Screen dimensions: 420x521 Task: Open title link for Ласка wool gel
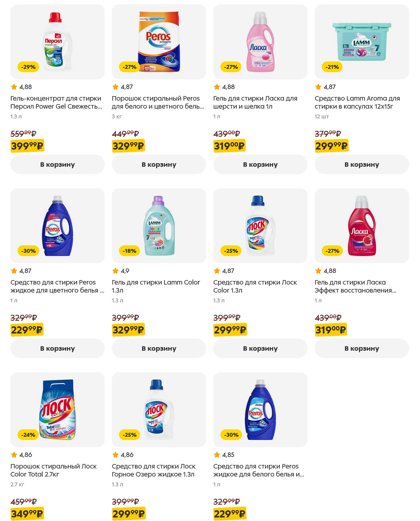(255, 102)
